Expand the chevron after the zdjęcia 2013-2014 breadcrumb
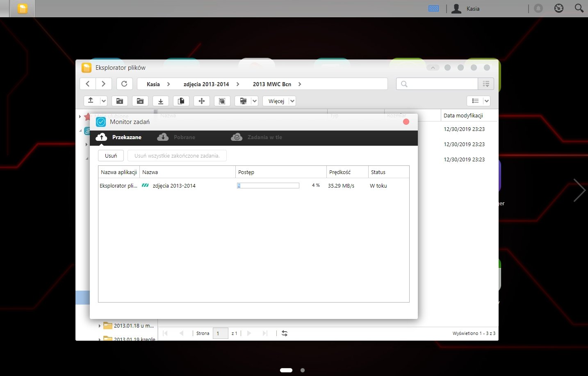This screenshot has height=376, width=588. 238,84
